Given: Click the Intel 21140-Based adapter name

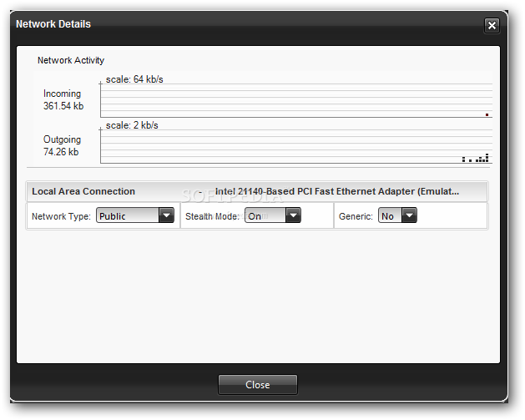Looking at the screenshot, I should click(x=337, y=191).
